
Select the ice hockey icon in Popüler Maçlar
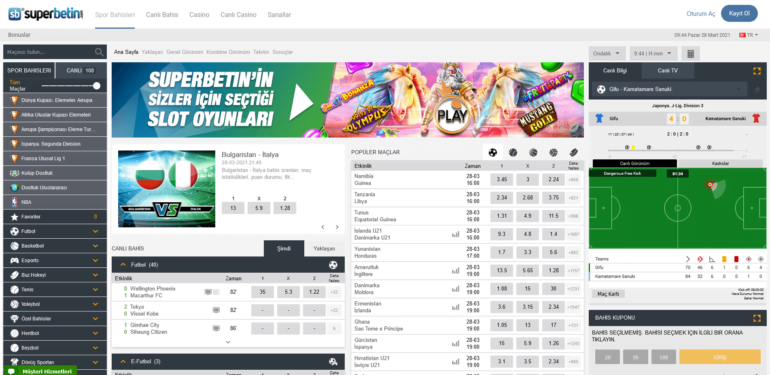574,153
